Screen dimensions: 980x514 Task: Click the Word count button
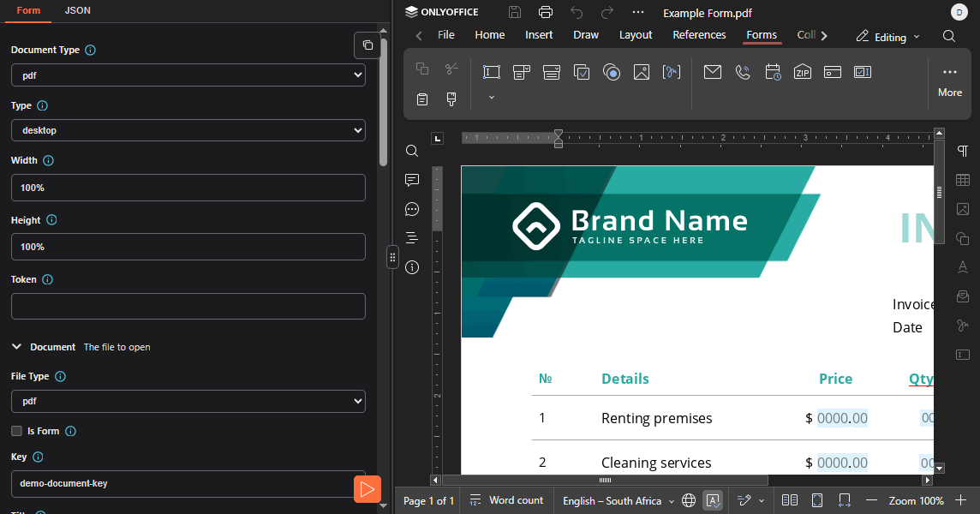507,500
